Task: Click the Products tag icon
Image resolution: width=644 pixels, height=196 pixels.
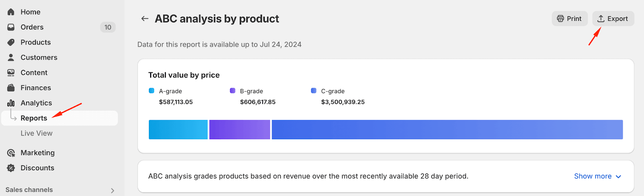Action: click(11, 42)
